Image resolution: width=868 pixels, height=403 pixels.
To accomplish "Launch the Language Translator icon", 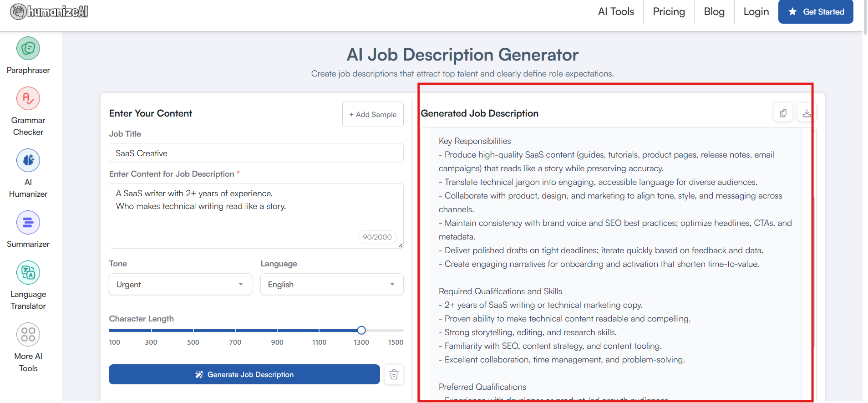I will click(x=28, y=272).
